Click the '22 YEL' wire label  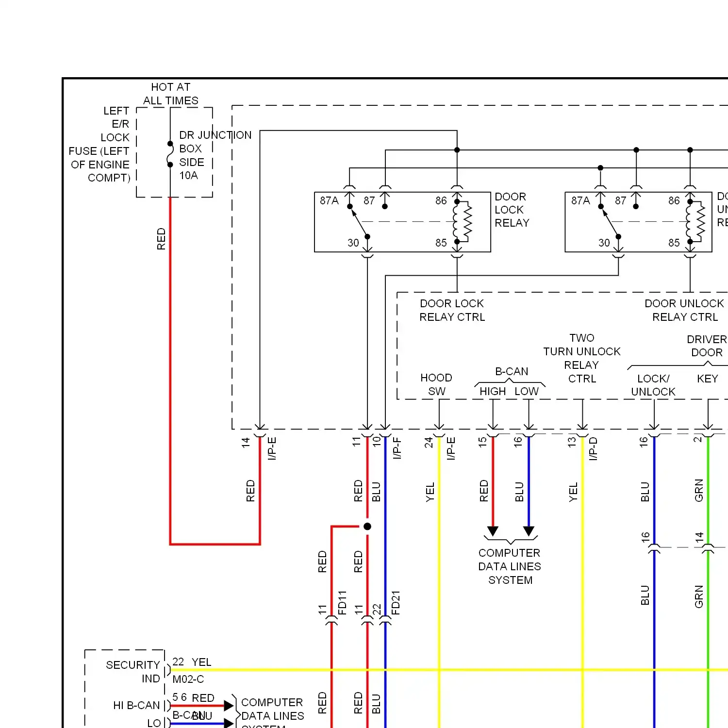pos(192,662)
